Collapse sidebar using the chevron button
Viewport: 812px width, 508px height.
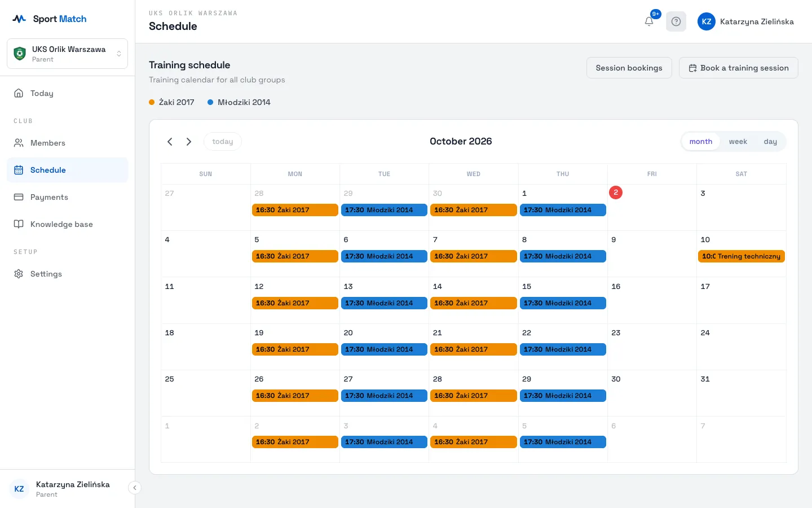pyautogui.click(x=134, y=488)
